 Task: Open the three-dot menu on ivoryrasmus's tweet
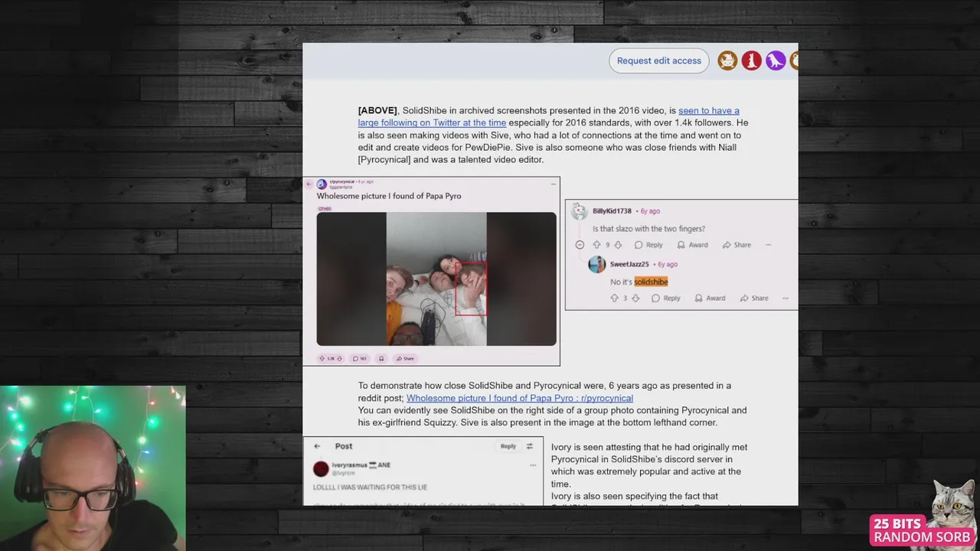[x=533, y=465]
